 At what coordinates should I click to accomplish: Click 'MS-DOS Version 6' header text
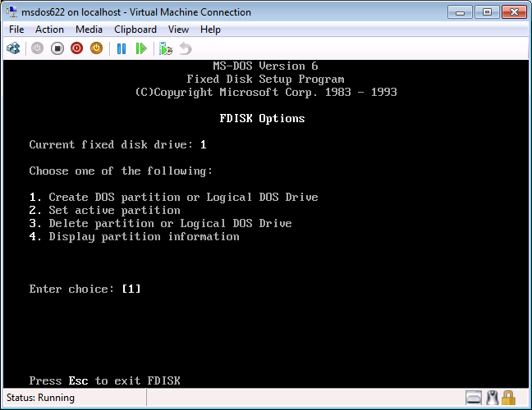tap(265, 66)
